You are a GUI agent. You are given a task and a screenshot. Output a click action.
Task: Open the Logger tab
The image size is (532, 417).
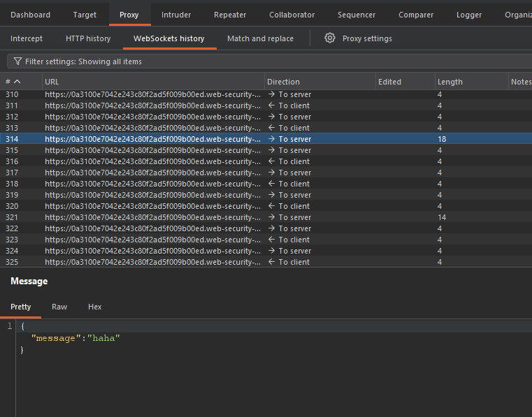point(469,15)
